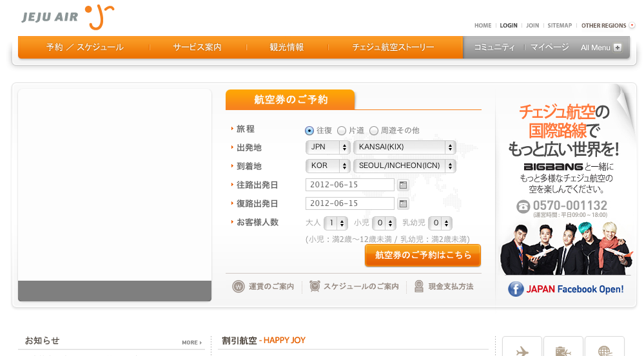Select the 周遊その他 radio button

(x=373, y=131)
